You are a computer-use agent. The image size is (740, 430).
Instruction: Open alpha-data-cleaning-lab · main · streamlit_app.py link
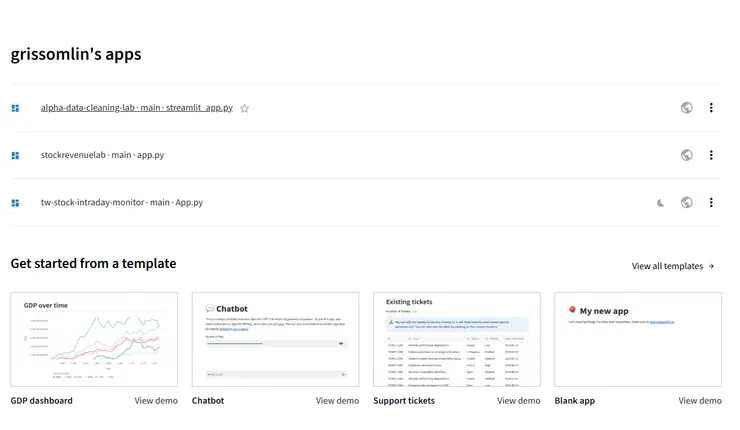tap(137, 108)
